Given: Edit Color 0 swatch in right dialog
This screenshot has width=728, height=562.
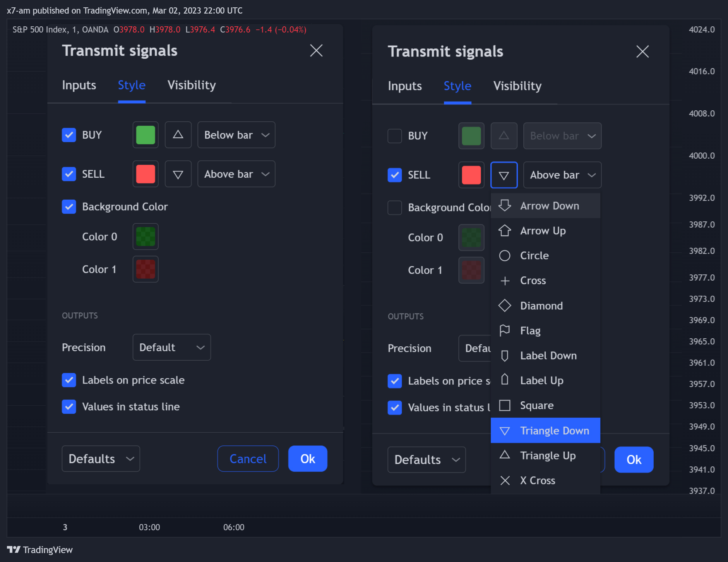Looking at the screenshot, I should (471, 237).
